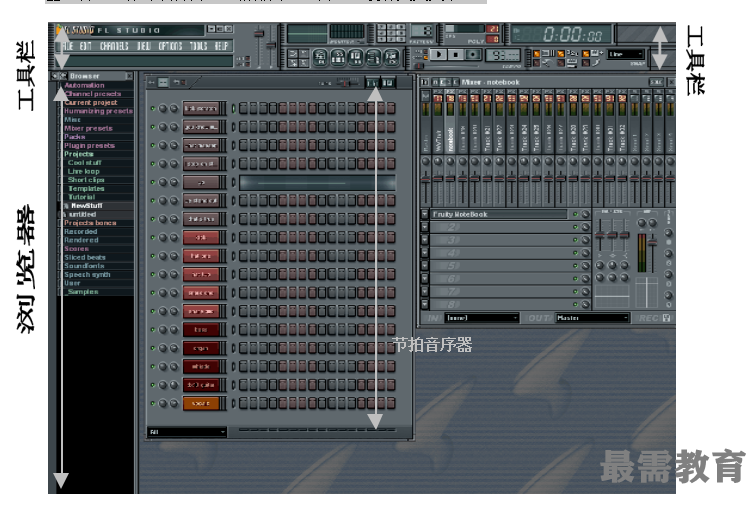Toggle the enable LED of effect slot 3
The width and height of the screenshot is (752, 506).
575,240
